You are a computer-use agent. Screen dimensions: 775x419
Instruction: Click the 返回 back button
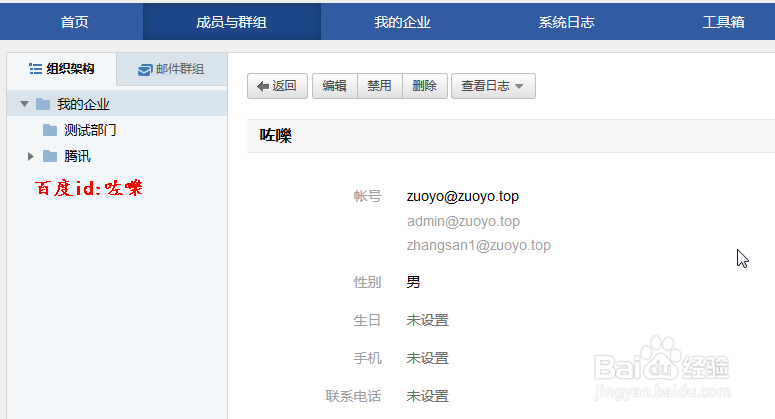coord(277,86)
